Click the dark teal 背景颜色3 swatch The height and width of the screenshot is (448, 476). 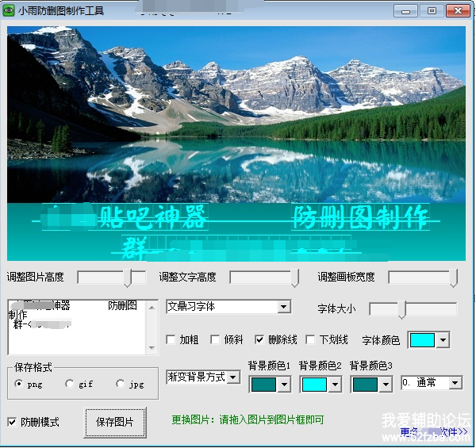coord(365,385)
